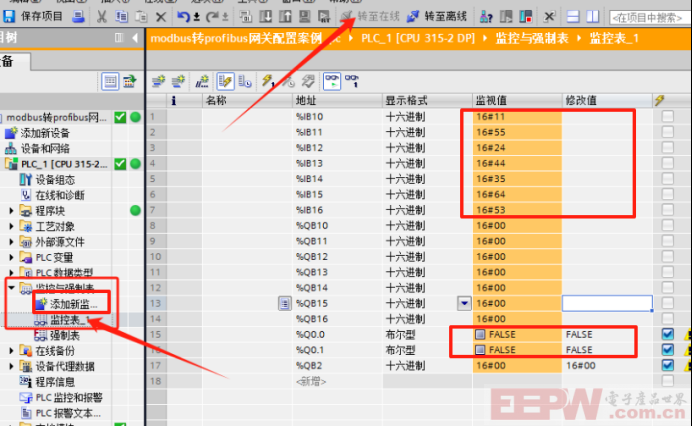Expand the 工艺对象 folder
Viewport: 692px width, 426px height.
pyautogui.click(x=11, y=226)
